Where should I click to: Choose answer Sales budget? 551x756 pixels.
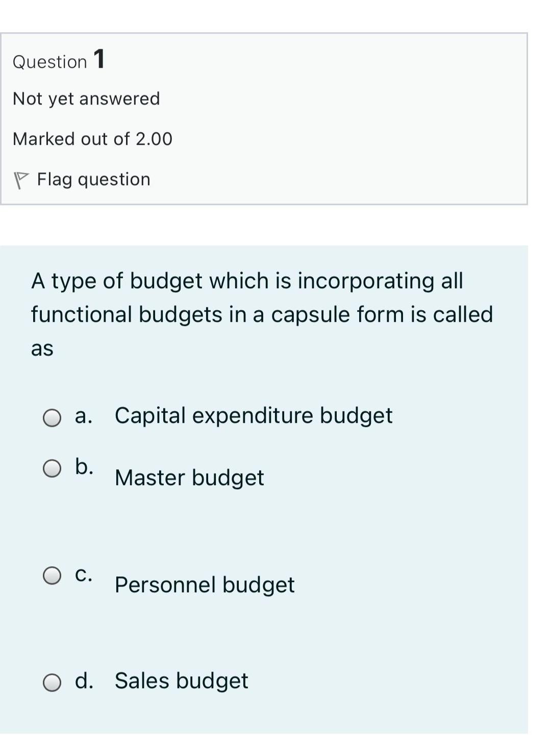point(181,681)
